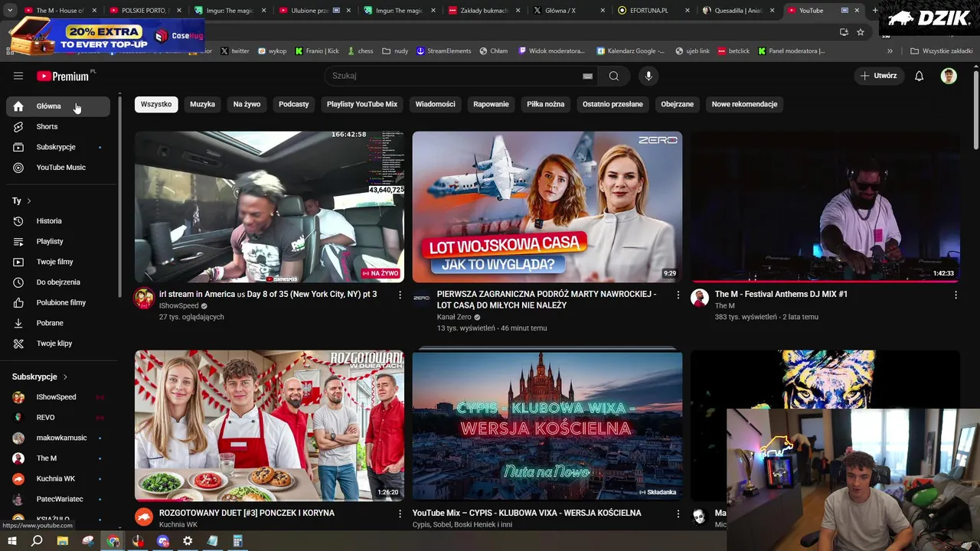Viewport: 980px width, 551px height.
Task: Click the YouTube Premium logo
Action: pos(63,76)
